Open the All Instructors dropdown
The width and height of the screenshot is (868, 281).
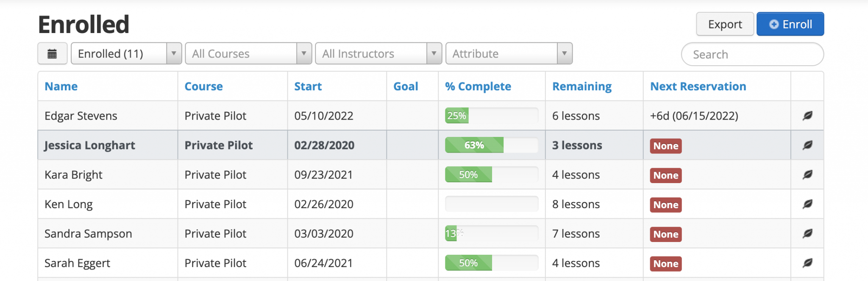pyautogui.click(x=378, y=54)
